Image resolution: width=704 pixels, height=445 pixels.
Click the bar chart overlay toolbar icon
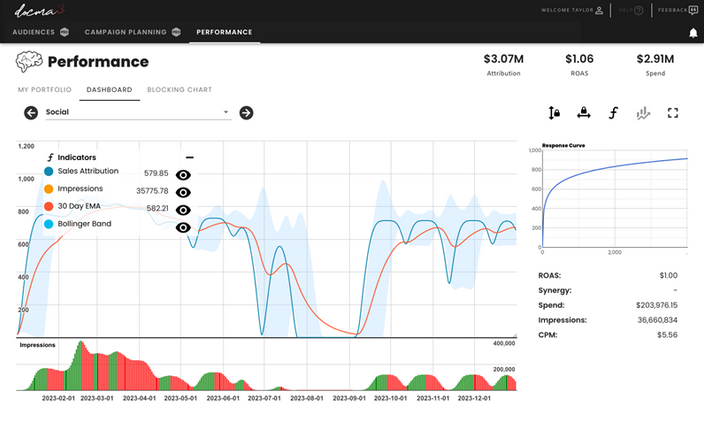pos(643,113)
